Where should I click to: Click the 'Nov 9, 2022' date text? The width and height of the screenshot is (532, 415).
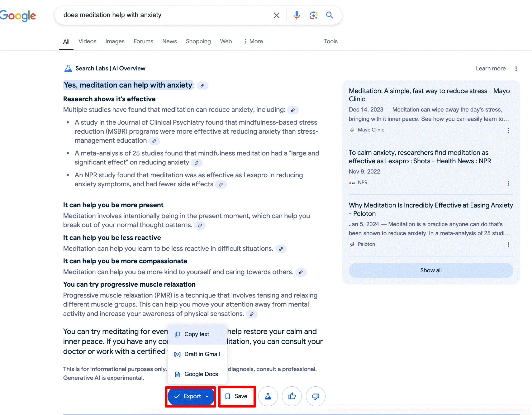(x=364, y=172)
